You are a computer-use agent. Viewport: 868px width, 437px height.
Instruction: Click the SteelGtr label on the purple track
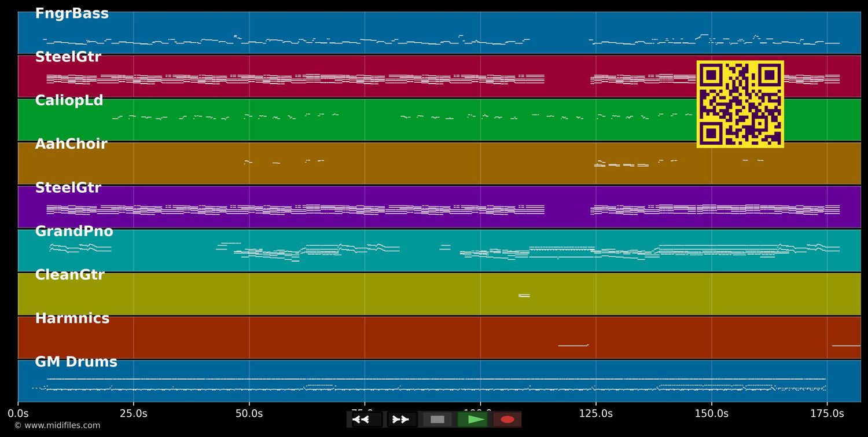click(x=68, y=188)
